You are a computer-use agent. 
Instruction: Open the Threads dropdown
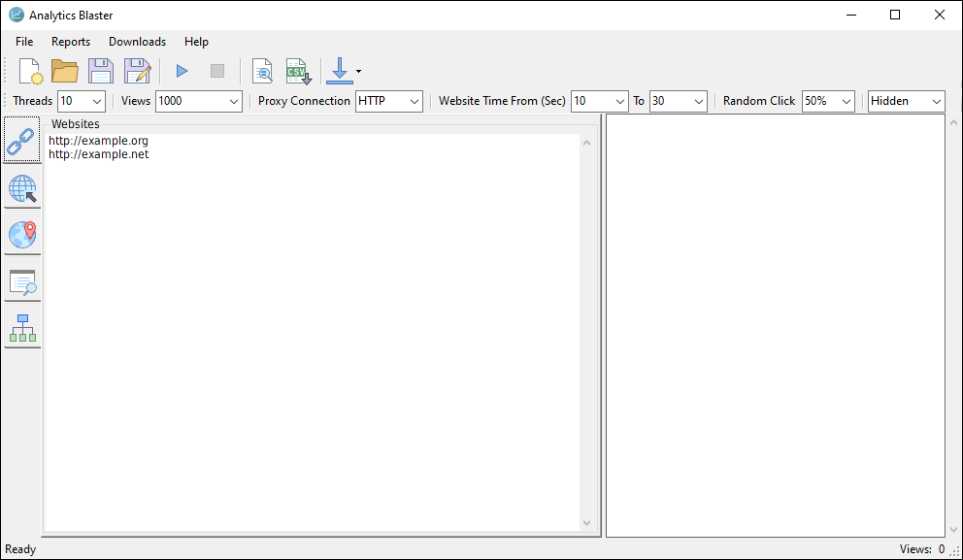pos(97,101)
